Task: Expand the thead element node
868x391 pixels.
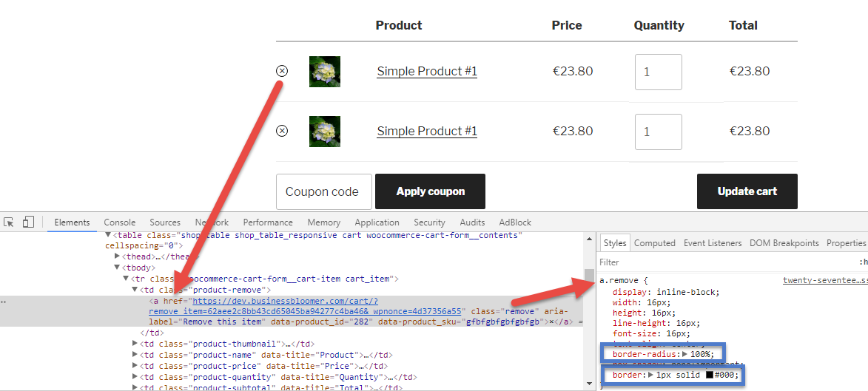Action: pos(117,256)
